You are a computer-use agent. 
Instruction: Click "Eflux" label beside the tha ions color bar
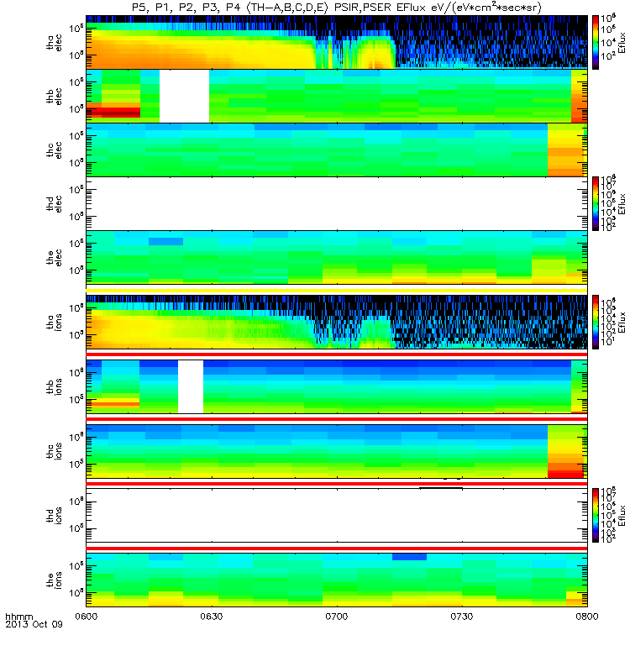pyautogui.click(x=622, y=322)
